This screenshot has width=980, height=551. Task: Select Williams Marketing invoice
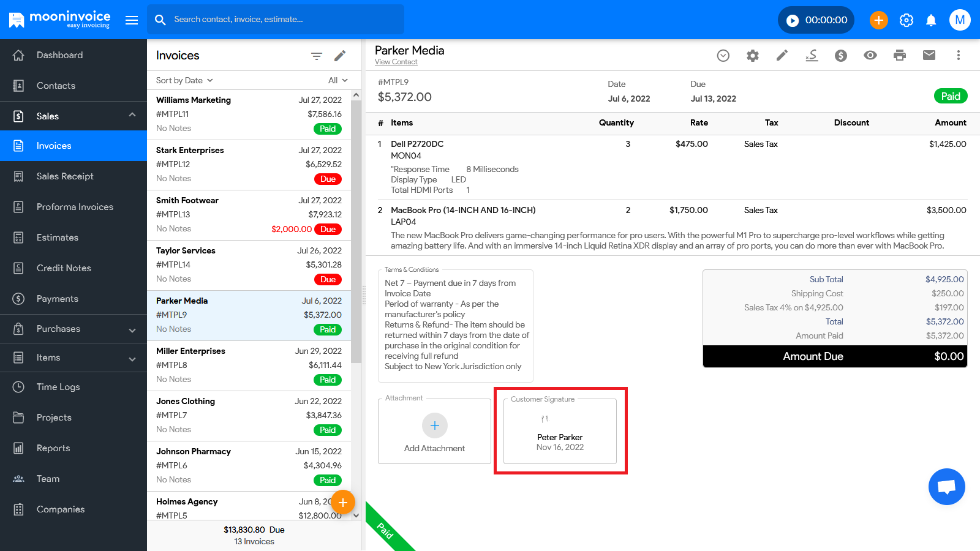pyautogui.click(x=249, y=114)
